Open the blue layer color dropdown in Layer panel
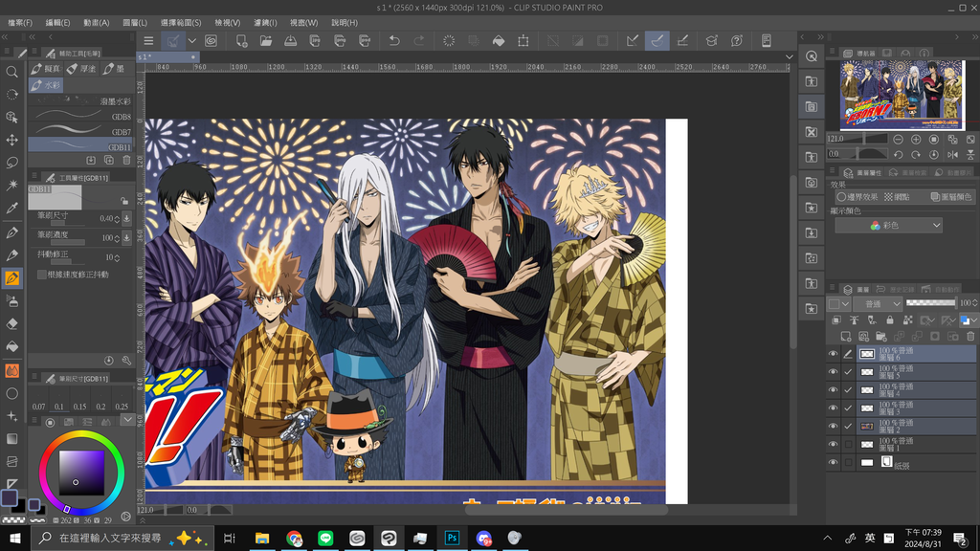Screen dimensions: 980x551 coord(969,320)
